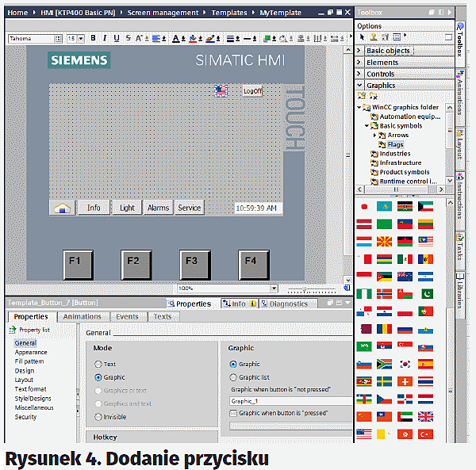
Task: Choose the Invisible mode radio button
Action: (x=98, y=416)
